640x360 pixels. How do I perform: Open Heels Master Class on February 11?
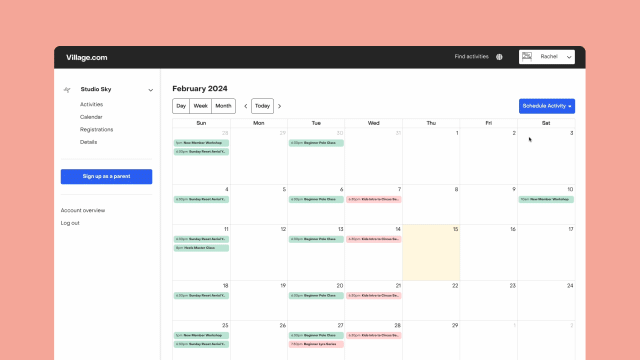click(201, 248)
